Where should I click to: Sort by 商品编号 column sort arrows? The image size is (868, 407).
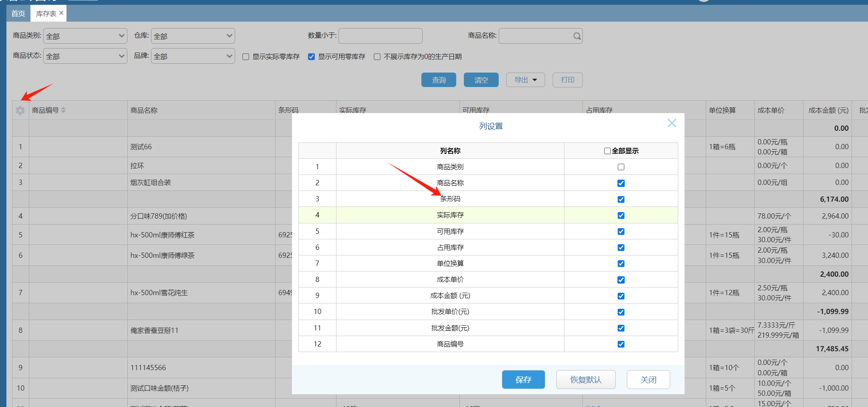[63, 110]
